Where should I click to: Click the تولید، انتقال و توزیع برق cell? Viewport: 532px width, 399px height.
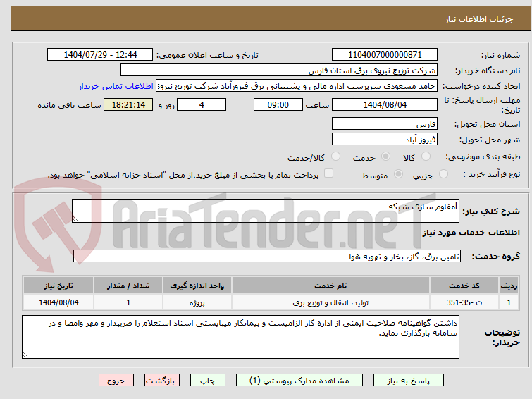click(330, 302)
